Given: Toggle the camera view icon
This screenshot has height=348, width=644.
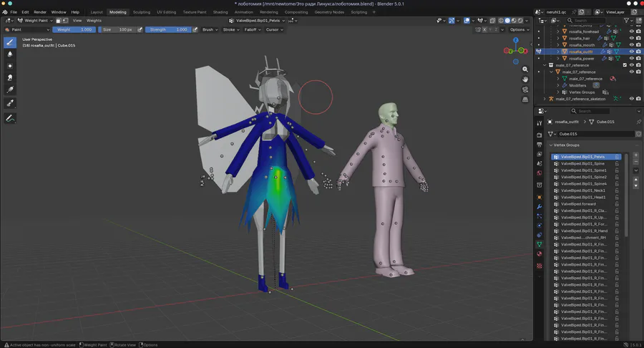Looking at the screenshot, I should (525, 90).
